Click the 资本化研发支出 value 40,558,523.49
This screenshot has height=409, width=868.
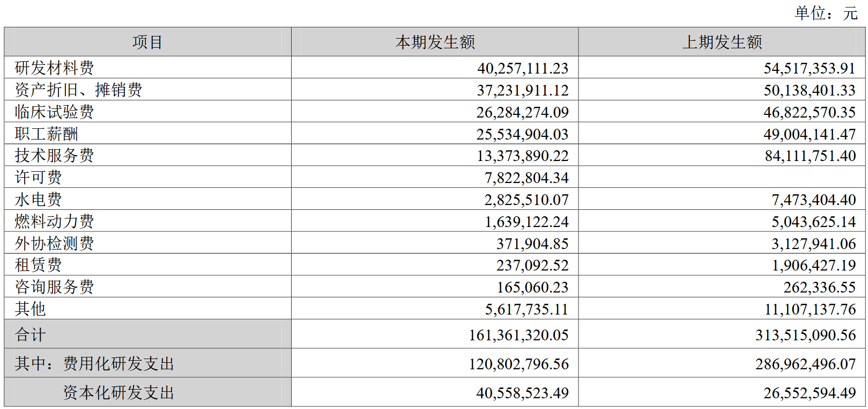(x=522, y=393)
